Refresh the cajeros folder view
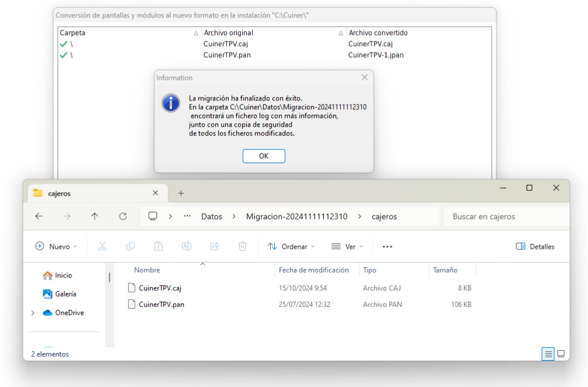Viewport: 588px width, 387px height. (123, 216)
